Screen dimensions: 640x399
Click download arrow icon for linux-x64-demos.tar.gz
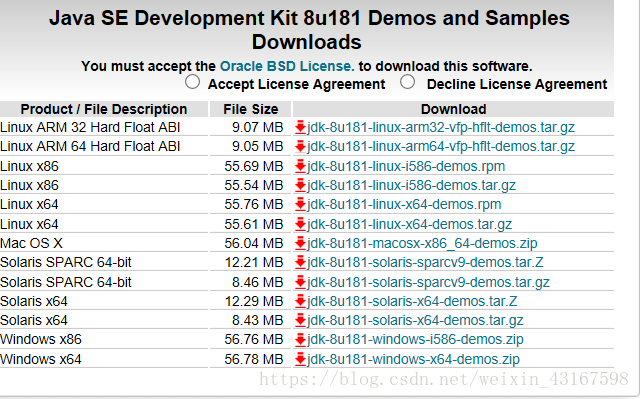click(300, 224)
